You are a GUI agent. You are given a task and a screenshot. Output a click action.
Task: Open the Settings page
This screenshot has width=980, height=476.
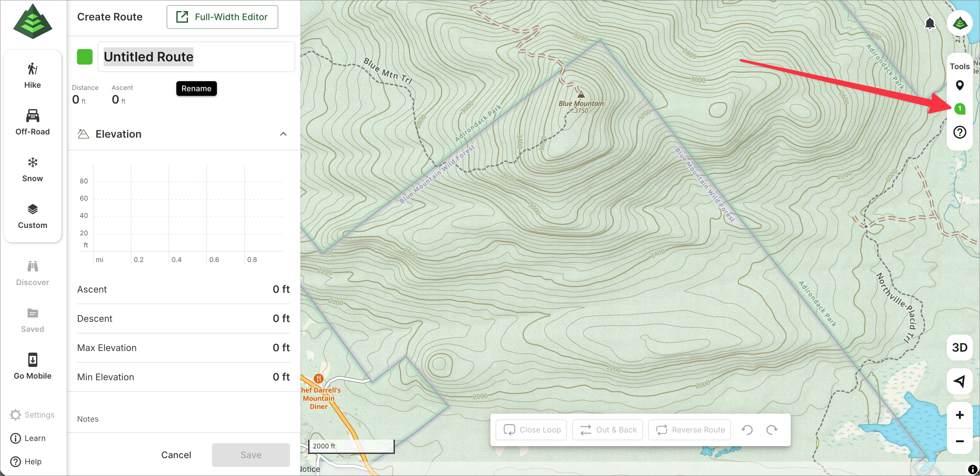(32, 414)
